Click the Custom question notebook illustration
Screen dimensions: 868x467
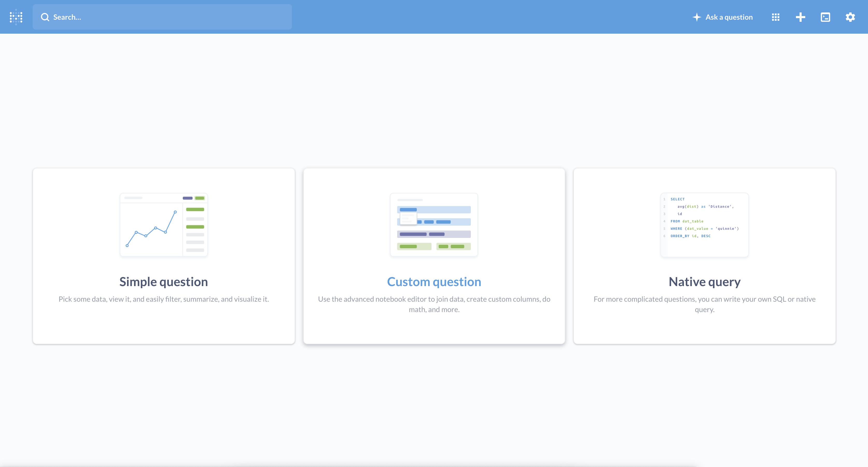click(434, 224)
